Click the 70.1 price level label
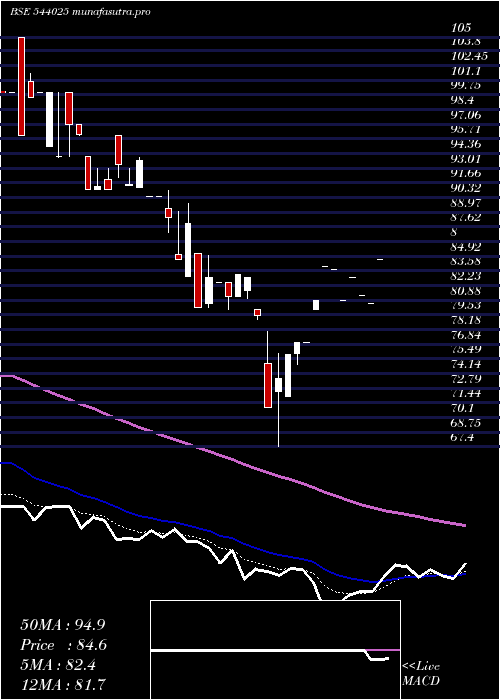The height and width of the screenshot is (700, 500). (464, 408)
